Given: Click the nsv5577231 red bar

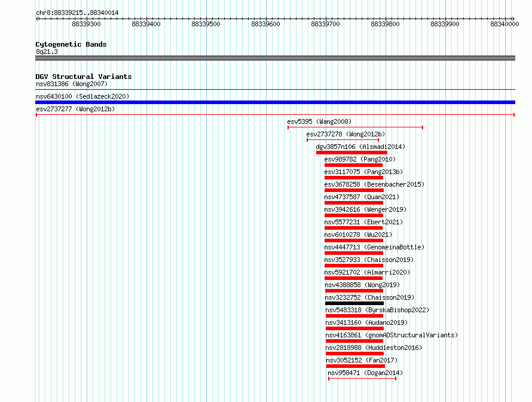Looking at the screenshot, I should pyautogui.click(x=353, y=228).
